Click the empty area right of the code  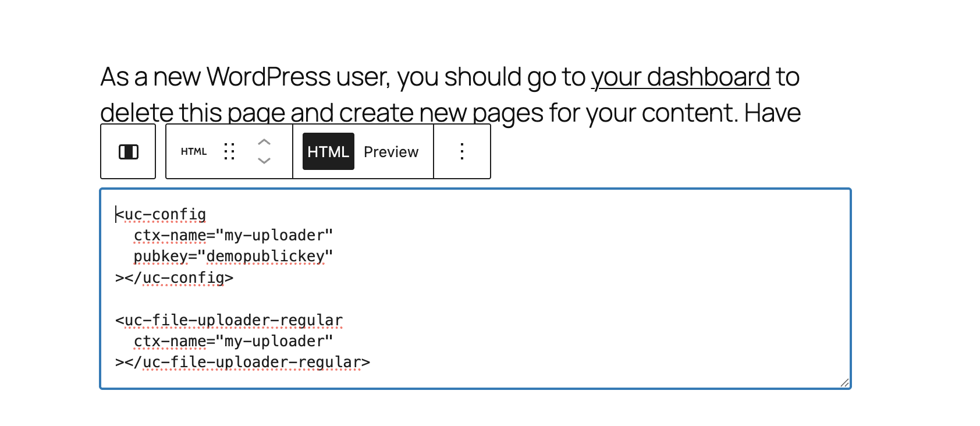(611, 279)
